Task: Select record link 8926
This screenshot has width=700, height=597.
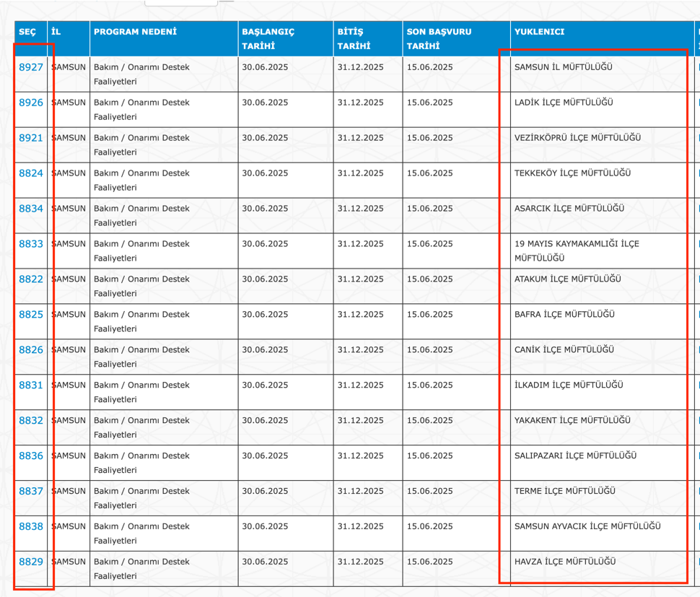Action: pos(31,103)
